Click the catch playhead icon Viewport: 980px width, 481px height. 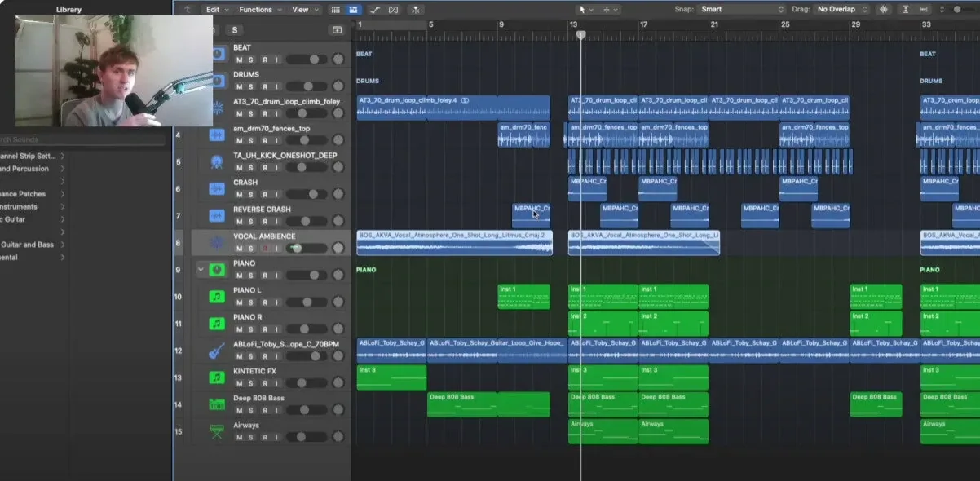click(416, 10)
